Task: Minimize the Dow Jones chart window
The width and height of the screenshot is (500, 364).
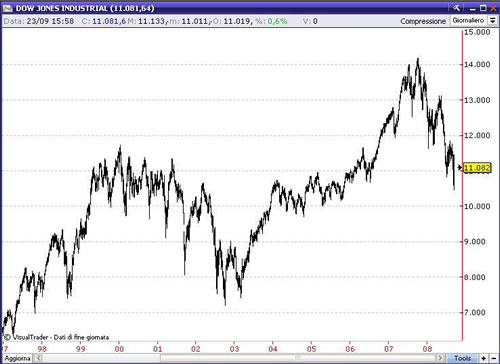Action: pos(472,8)
